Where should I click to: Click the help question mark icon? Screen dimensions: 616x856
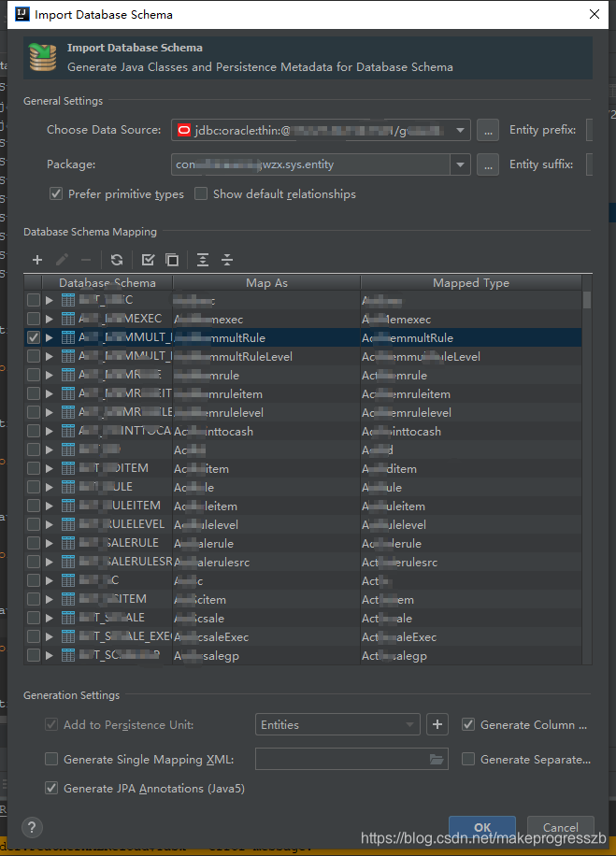(32, 827)
